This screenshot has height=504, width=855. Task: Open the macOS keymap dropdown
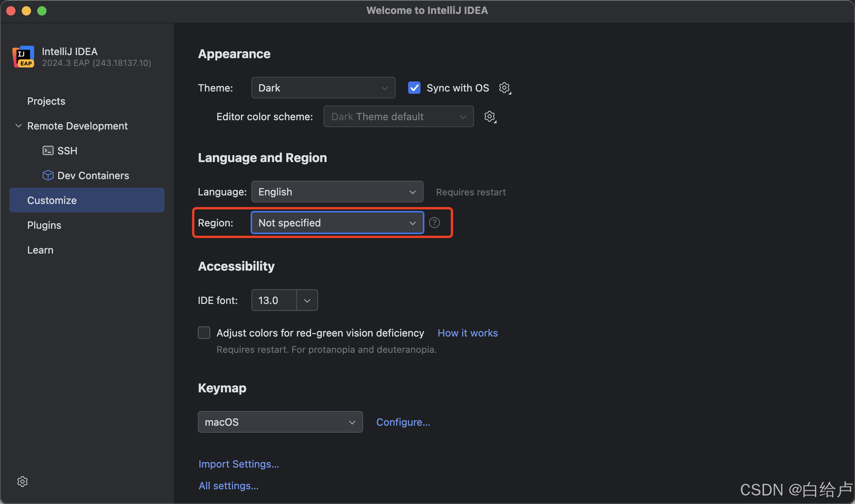[280, 422]
